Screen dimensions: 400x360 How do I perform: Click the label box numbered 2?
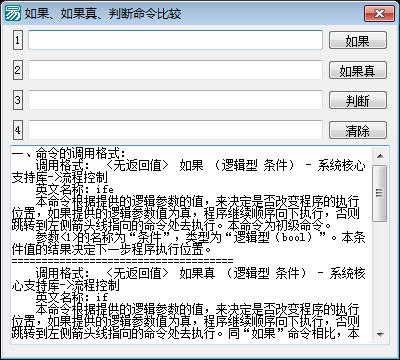click(18, 70)
